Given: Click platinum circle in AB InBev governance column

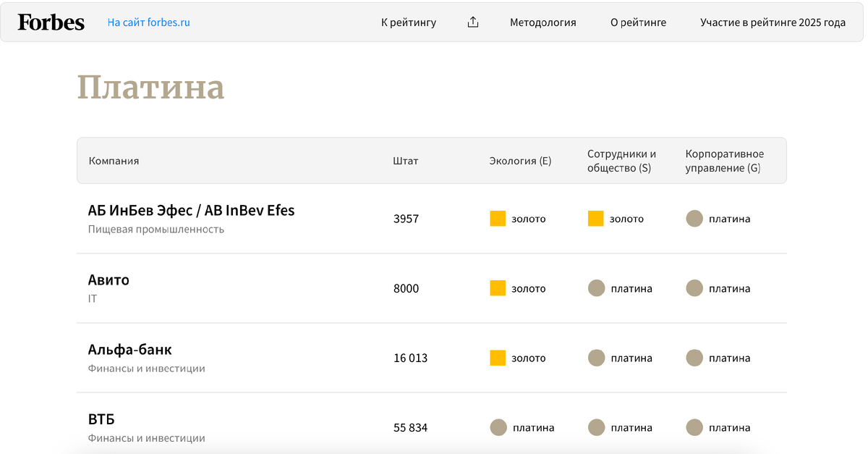Looking at the screenshot, I should coord(694,219).
